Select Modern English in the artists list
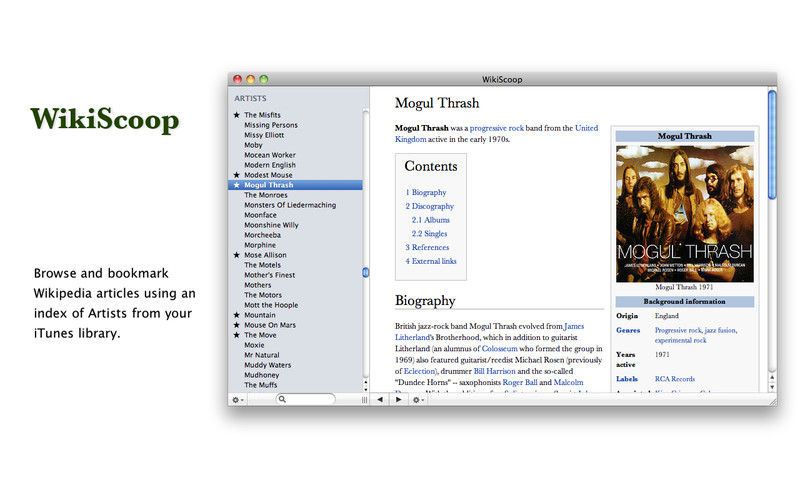The height and width of the screenshot is (500, 800). 270,165
